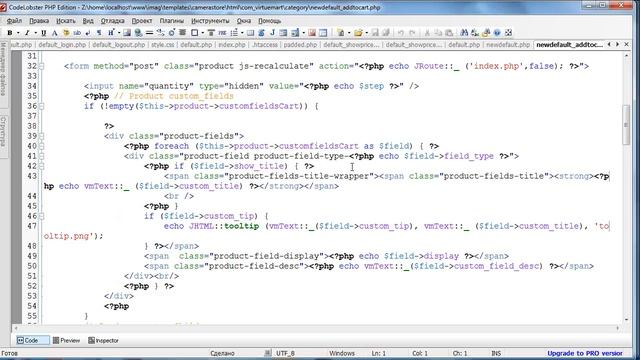This screenshot has width=640, height=360.
Task: Create a new file with the new-document icon
Action: click(340, 33)
